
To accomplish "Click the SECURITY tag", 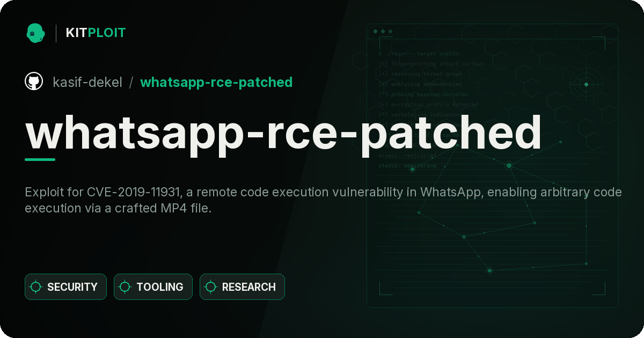I will tap(65, 286).
